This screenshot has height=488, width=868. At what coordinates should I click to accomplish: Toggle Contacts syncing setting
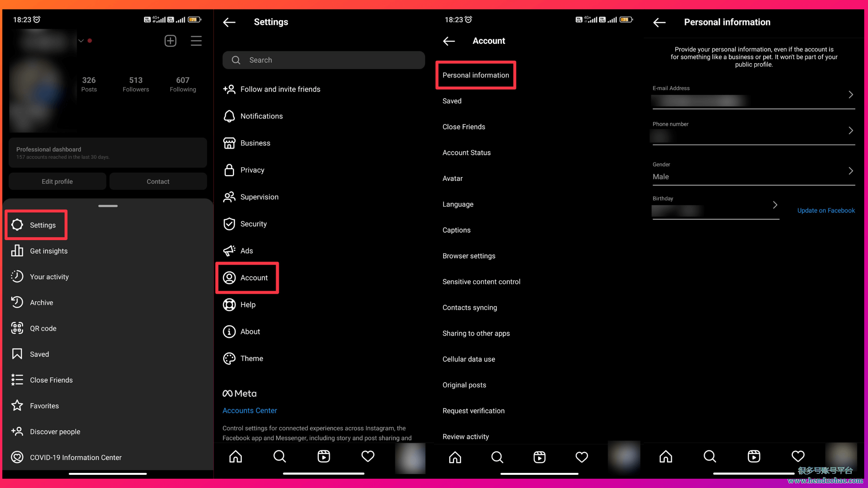pos(469,308)
